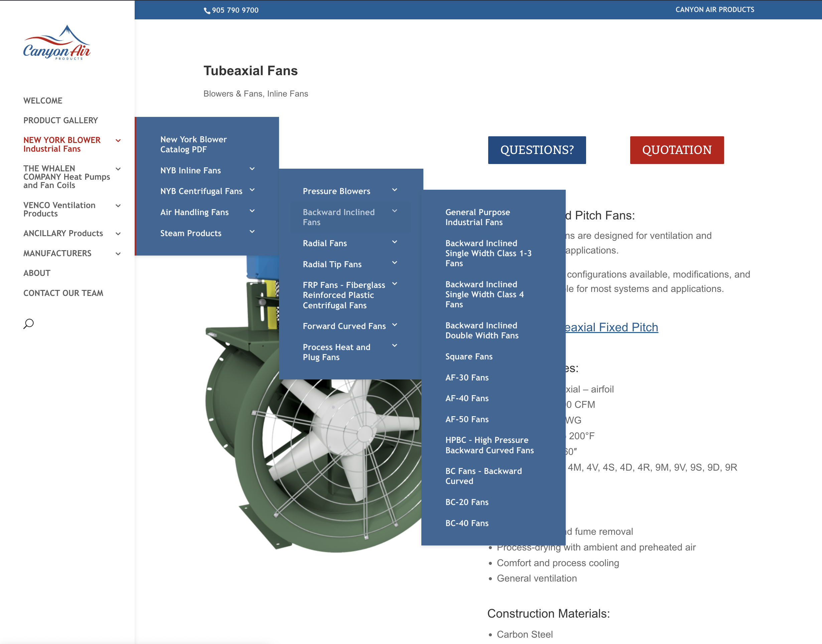This screenshot has height=644, width=822.
Task: Open the MANUFACTURERS dropdown chevron
Action: (118, 254)
